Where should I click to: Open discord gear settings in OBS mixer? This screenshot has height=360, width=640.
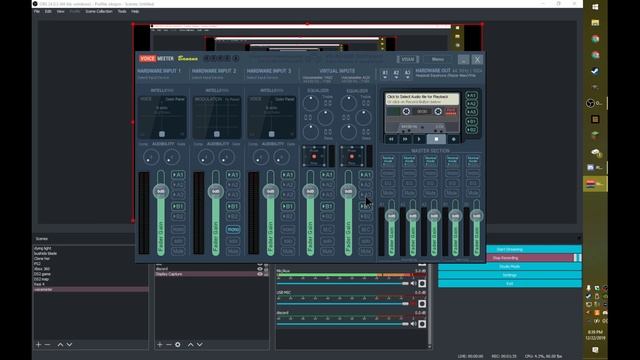click(x=422, y=324)
